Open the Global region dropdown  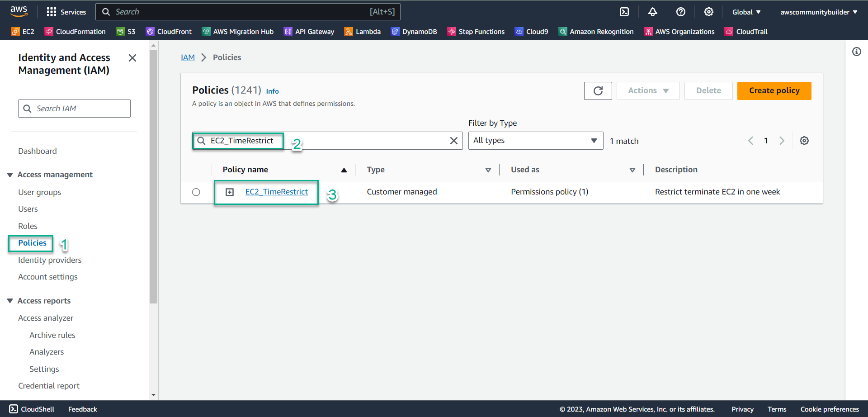pos(746,12)
